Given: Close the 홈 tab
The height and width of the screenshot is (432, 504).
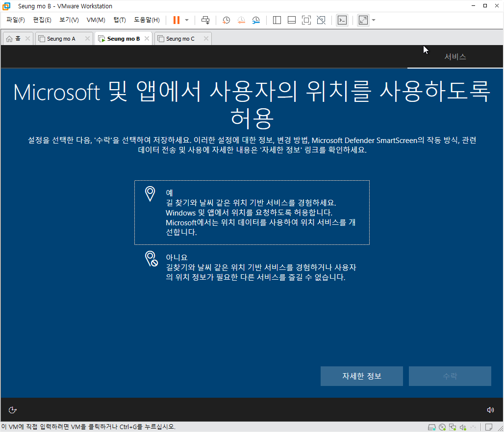Looking at the screenshot, I should (27, 39).
